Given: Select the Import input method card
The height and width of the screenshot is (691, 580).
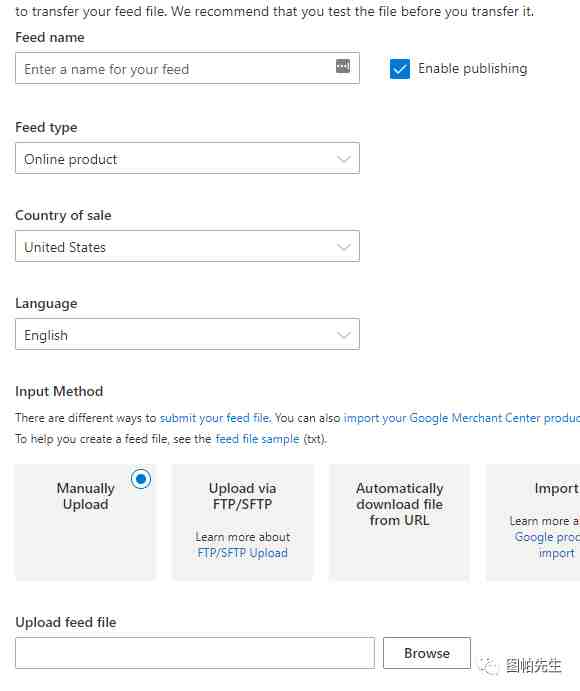Looking at the screenshot, I should pos(533,522).
